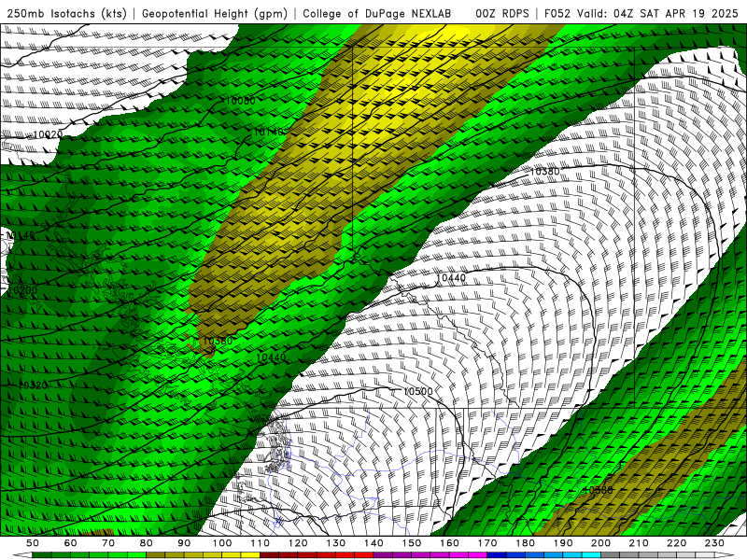Click the 130 knot value on color scale
747x560 pixels.
pos(335,543)
